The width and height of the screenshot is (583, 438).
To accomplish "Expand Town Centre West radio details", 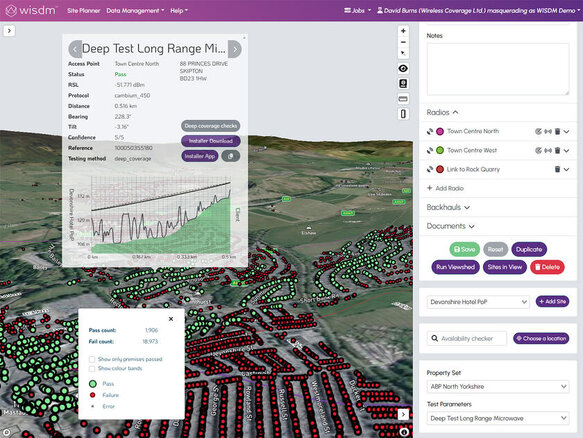I will (x=566, y=150).
